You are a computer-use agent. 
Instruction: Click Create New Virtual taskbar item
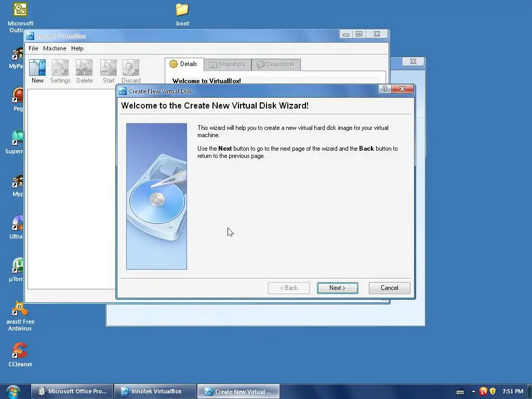238,391
